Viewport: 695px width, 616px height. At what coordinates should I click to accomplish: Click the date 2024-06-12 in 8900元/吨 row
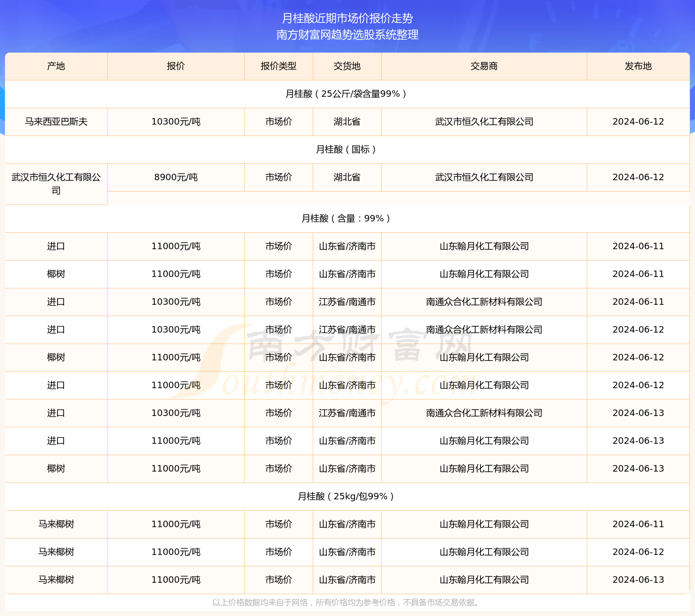point(638,177)
